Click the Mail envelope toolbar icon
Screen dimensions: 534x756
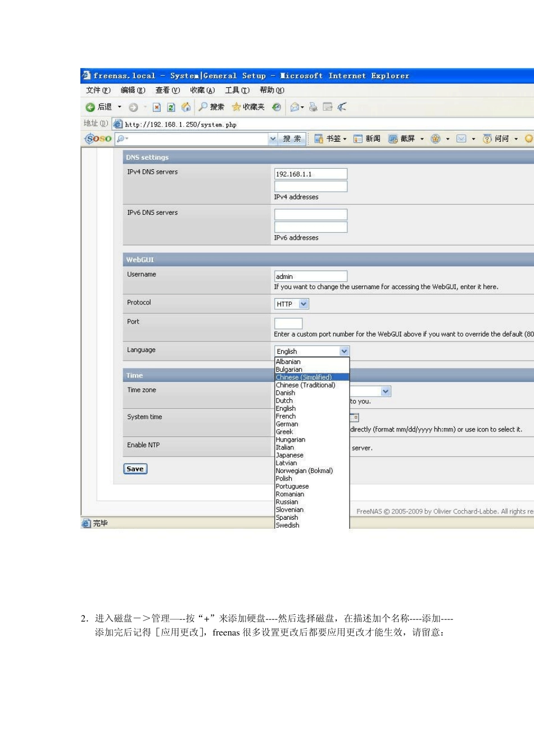click(295, 107)
